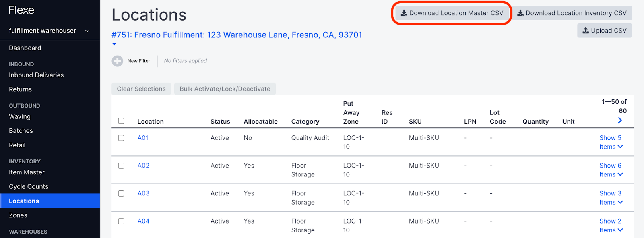
Task: Click 'No filters applied' text
Action: pyautogui.click(x=186, y=61)
